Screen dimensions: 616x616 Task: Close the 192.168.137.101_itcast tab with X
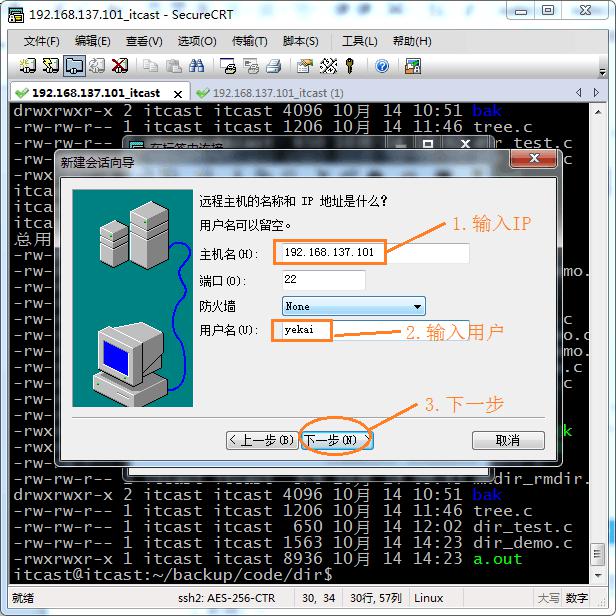[x=178, y=94]
